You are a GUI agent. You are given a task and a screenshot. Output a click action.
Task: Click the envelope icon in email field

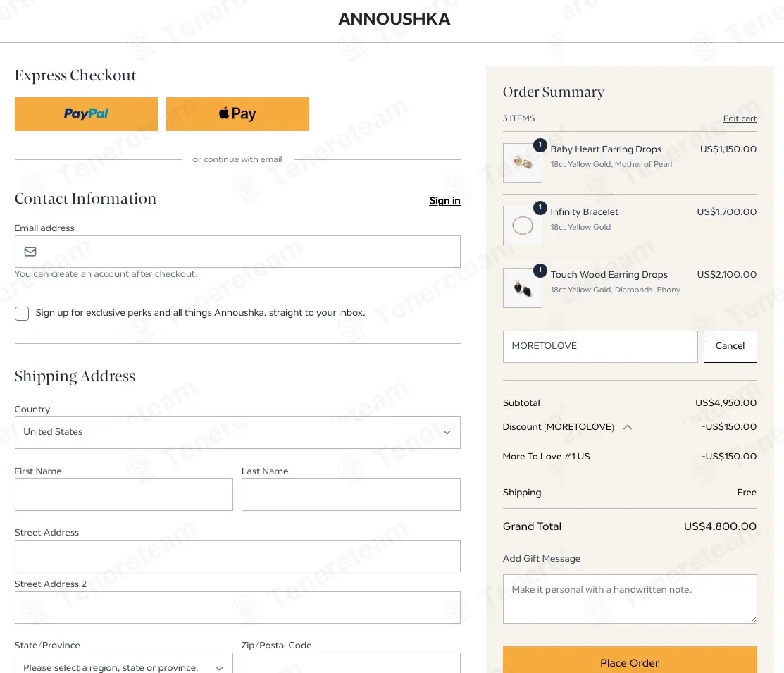(x=30, y=251)
